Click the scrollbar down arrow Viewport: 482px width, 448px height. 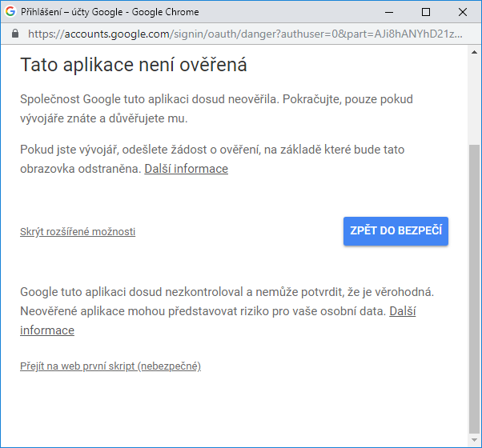pyautogui.click(x=474, y=440)
